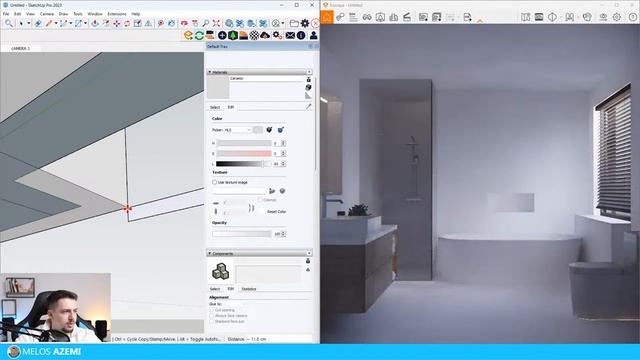Click the user profile silhouette icon
This screenshot has height=360, width=640.
click(x=313, y=36)
